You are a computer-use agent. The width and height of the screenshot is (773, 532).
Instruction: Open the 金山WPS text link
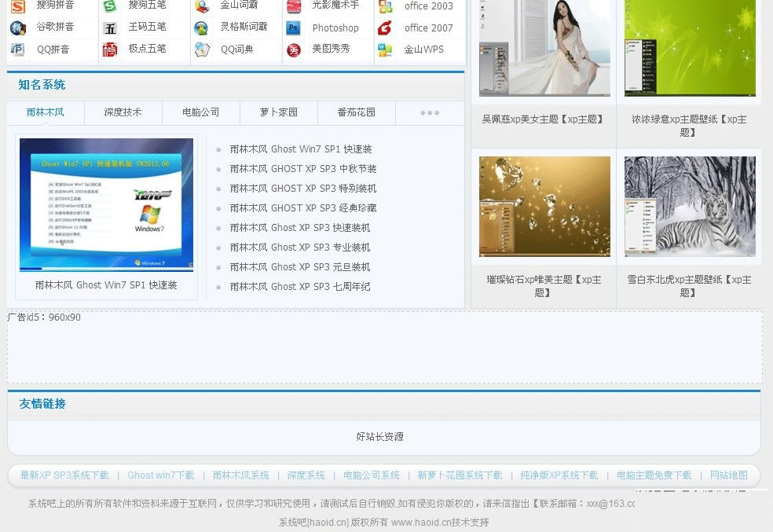pos(423,50)
